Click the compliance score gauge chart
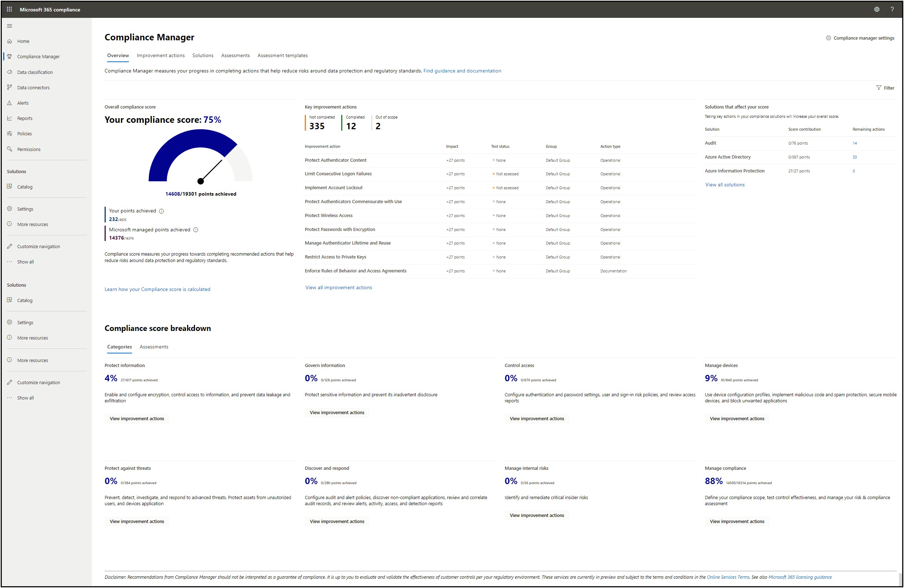 tap(201, 156)
